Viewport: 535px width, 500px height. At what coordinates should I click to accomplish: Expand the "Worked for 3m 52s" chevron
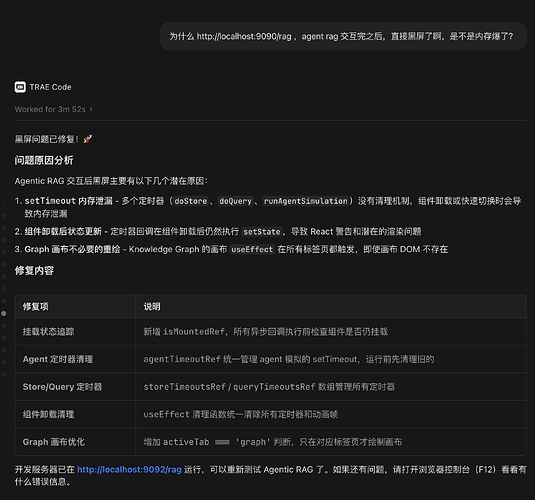tap(91, 109)
